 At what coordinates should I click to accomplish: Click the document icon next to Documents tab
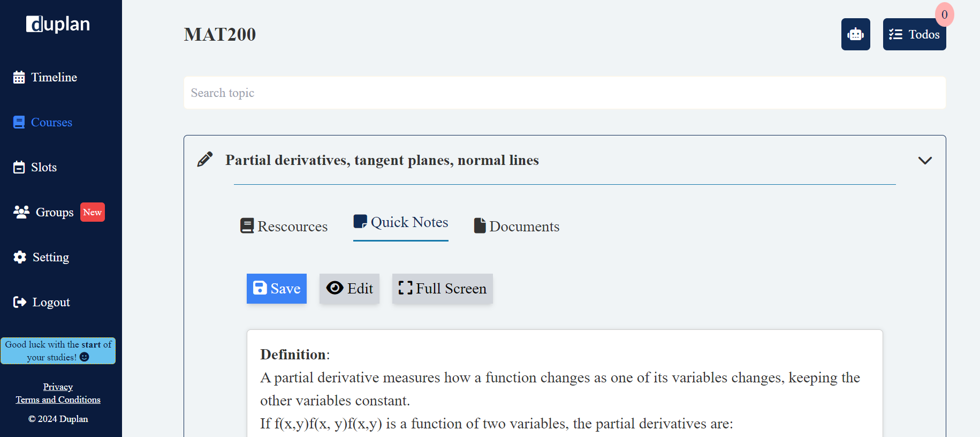click(x=480, y=225)
